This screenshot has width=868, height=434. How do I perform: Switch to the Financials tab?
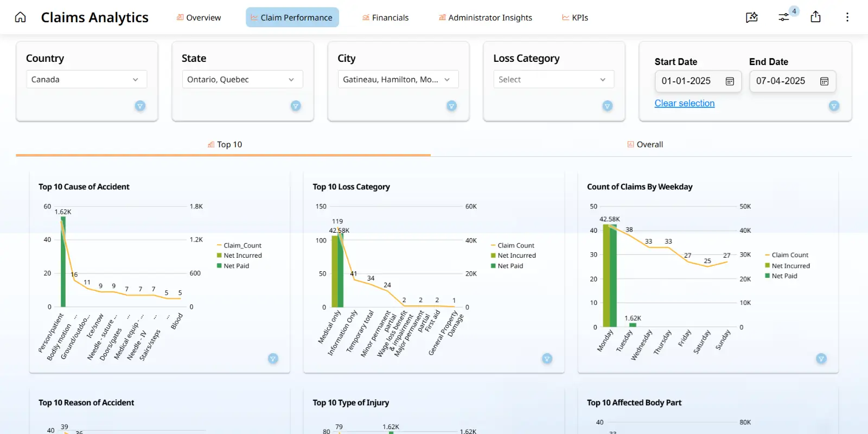click(x=385, y=17)
